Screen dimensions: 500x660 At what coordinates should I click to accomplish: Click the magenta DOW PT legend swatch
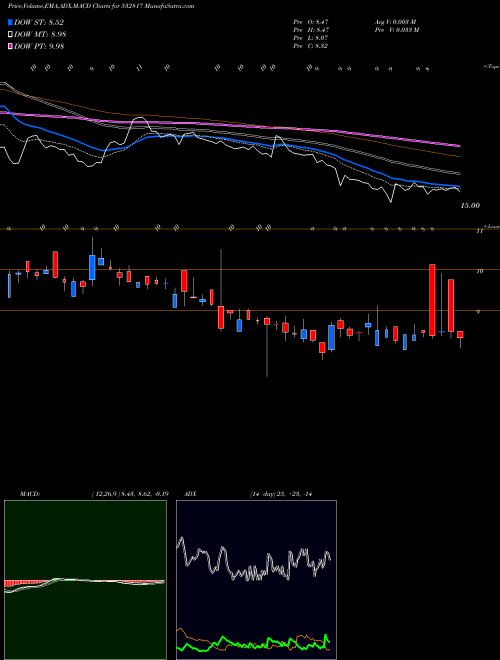point(11,46)
